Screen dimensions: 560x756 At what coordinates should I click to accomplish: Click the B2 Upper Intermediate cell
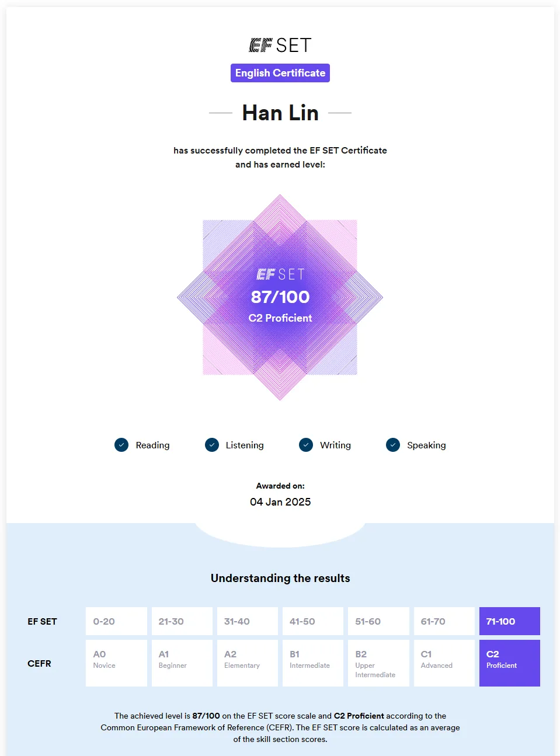pos(378,663)
